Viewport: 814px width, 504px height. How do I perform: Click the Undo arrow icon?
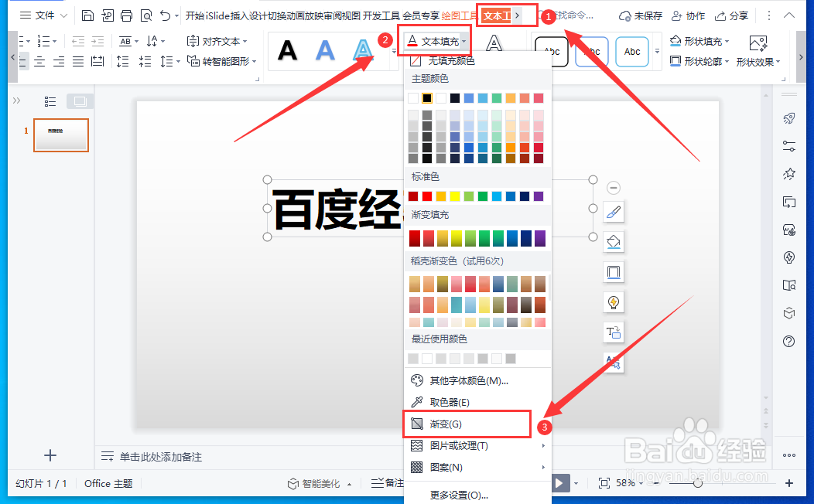[x=165, y=15]
